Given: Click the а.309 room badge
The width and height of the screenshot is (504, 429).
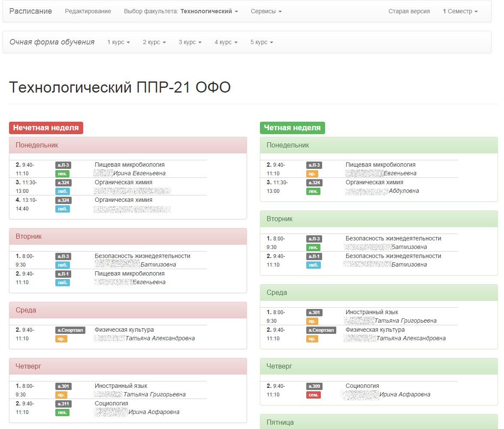Looking at the screenshot, I should click(314, 386).
